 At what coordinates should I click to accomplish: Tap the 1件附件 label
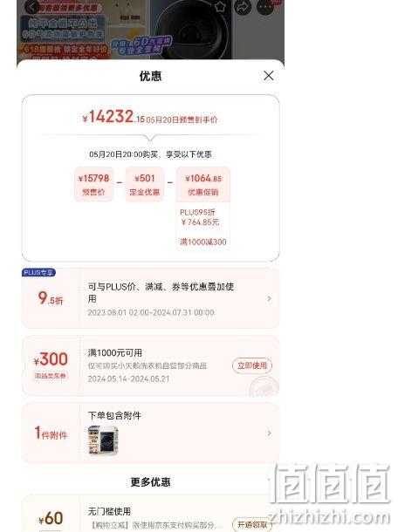pyautogui.click(x=51, y=433)
